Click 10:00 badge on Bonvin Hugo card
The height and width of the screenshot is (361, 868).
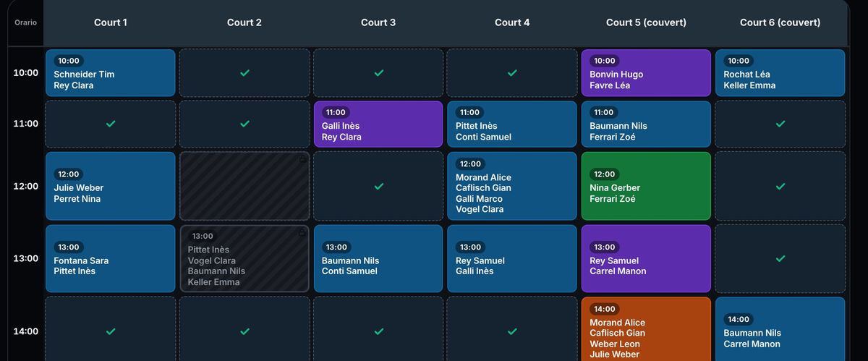pyautogui.click(x=605, y=61)
